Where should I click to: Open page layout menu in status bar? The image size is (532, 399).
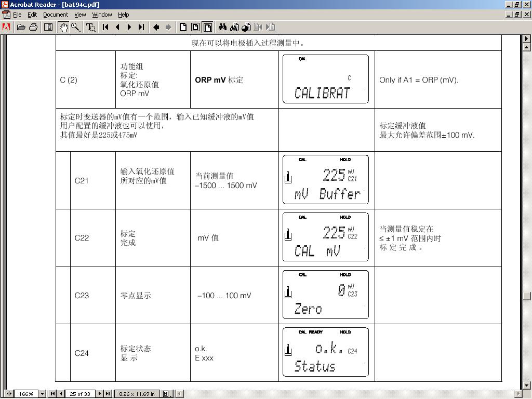[x=166, y=394]
